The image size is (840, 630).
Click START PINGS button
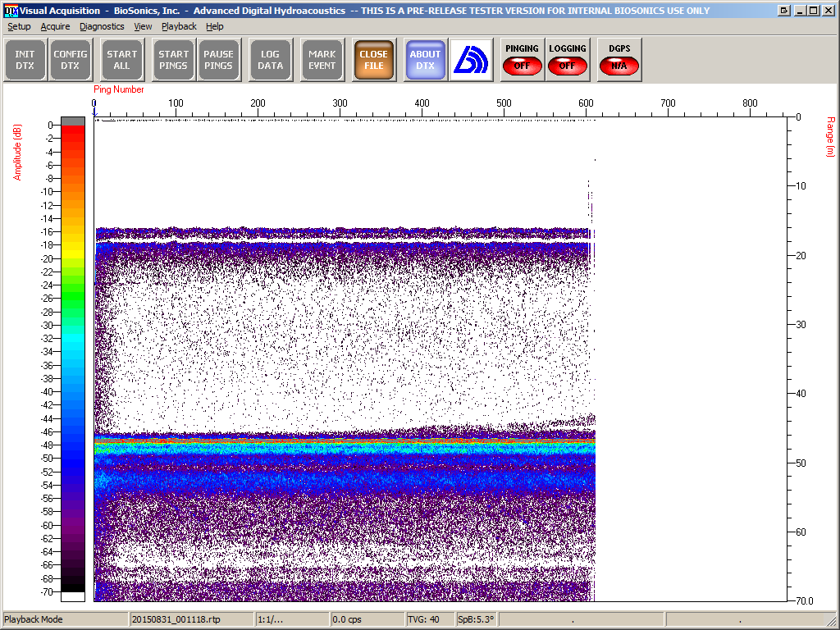click(x=173, y=60)
